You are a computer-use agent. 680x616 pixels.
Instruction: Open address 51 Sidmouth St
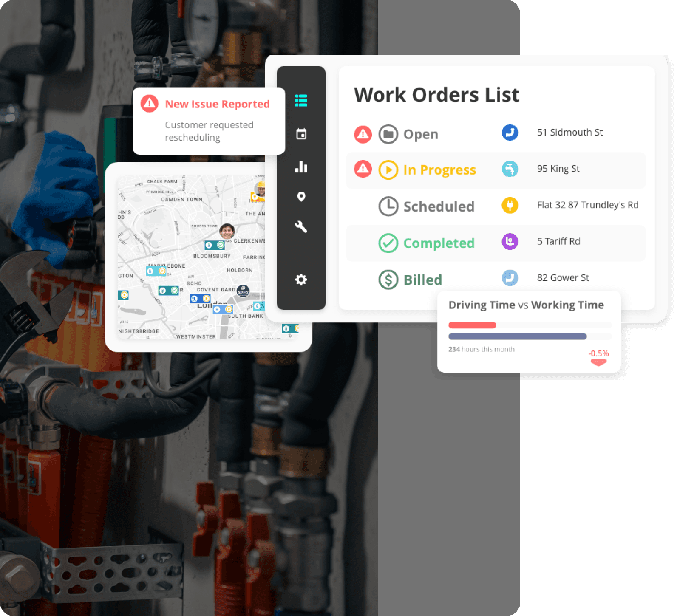(x=569, y=133)
